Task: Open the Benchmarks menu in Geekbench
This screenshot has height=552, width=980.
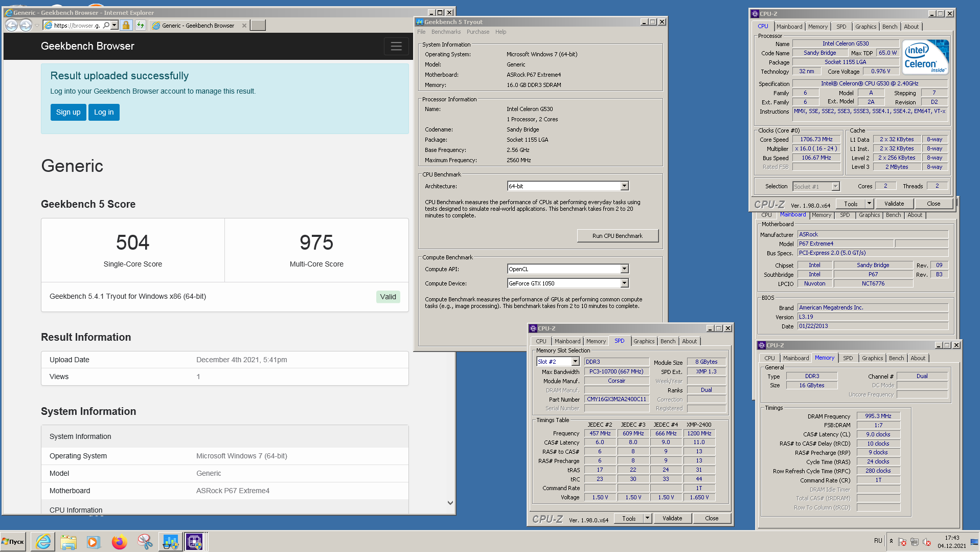Action: pos(446,32)
